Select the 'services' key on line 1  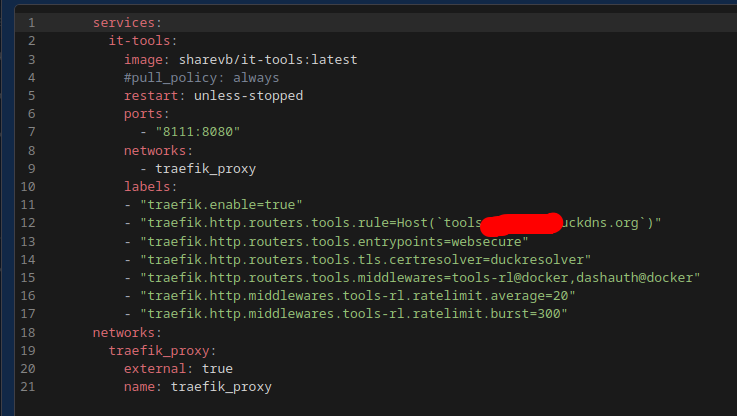[x=124, y=23]
